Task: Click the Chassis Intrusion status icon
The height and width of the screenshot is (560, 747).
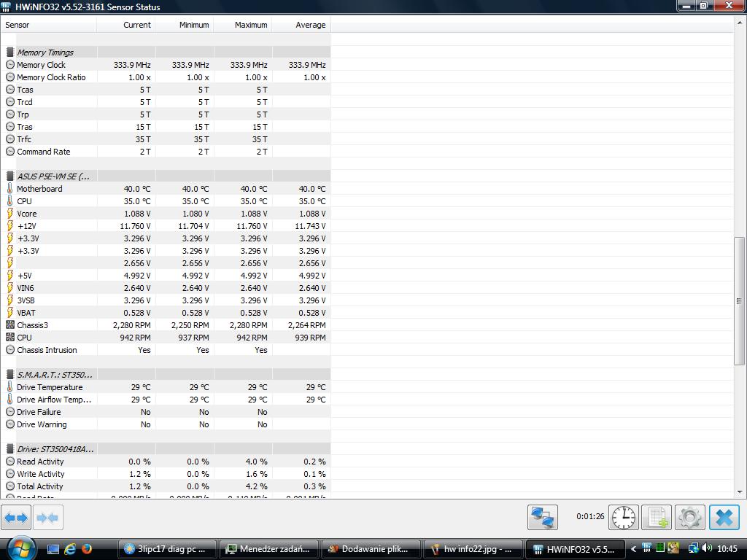Action: [10, 350]
